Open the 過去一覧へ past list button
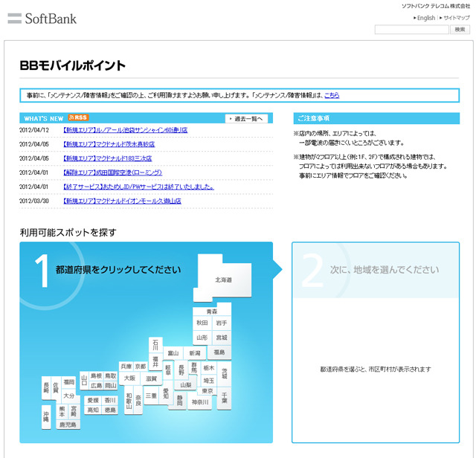 [x=246, y=119]
